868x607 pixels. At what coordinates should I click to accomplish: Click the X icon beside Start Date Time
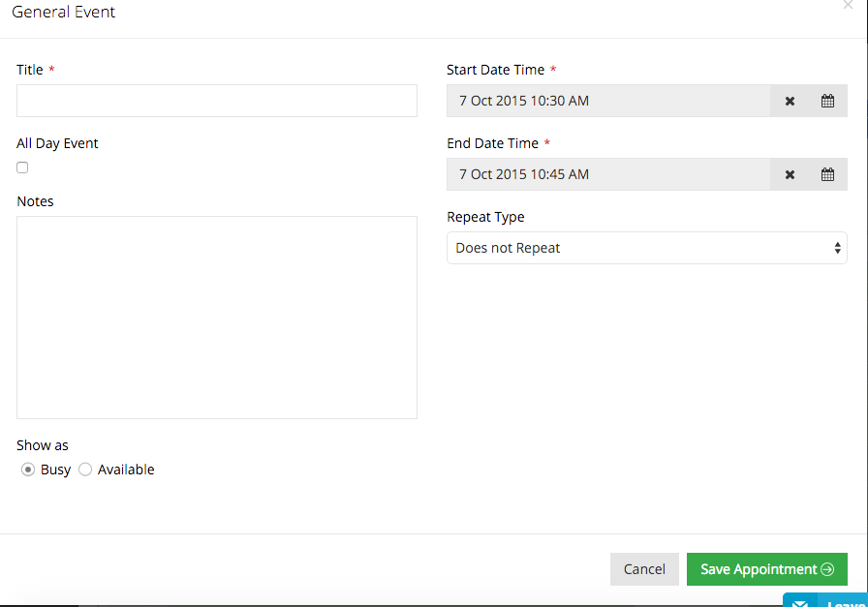point(790,101)
